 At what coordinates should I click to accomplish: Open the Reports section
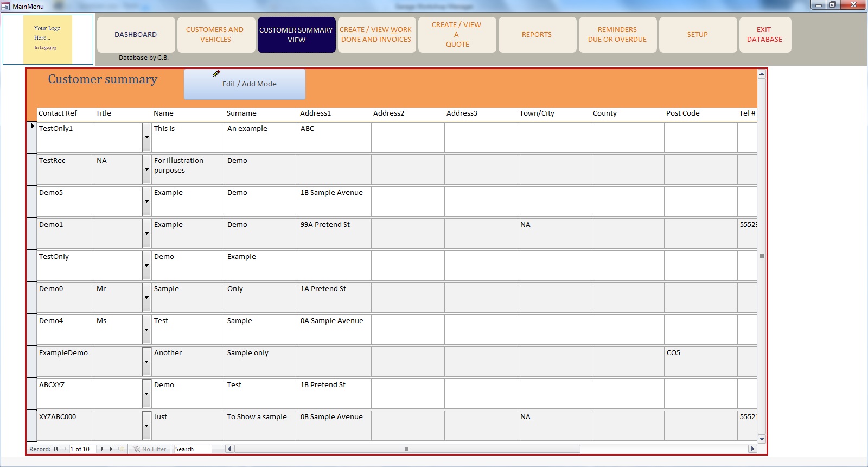coord(537,35)
